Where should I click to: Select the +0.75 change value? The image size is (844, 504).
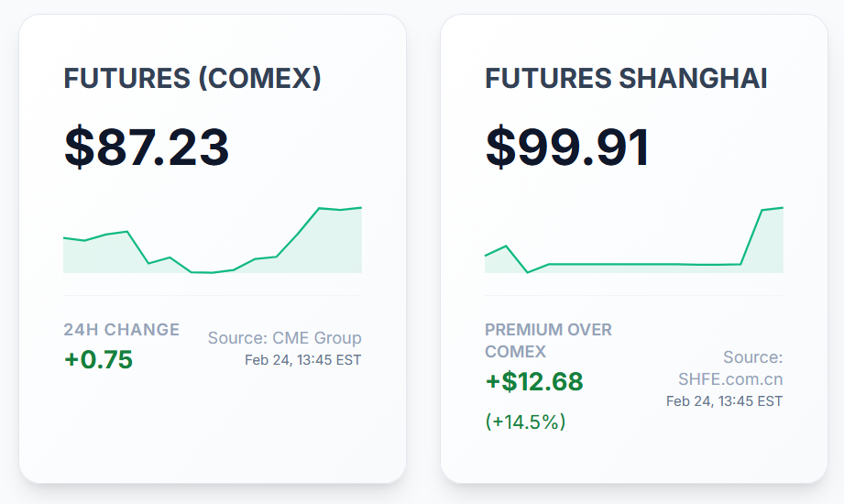pyautogui.click(x=98, y=359)
